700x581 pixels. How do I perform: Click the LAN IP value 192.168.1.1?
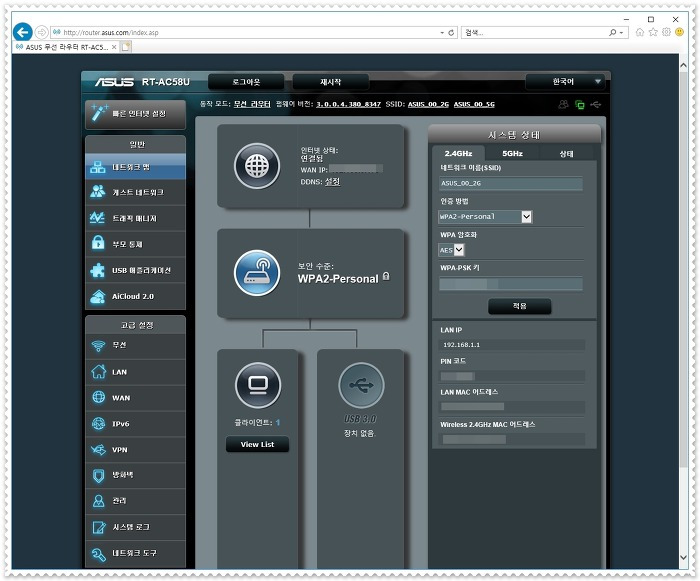pyautogui.click(x=461, y=345)
